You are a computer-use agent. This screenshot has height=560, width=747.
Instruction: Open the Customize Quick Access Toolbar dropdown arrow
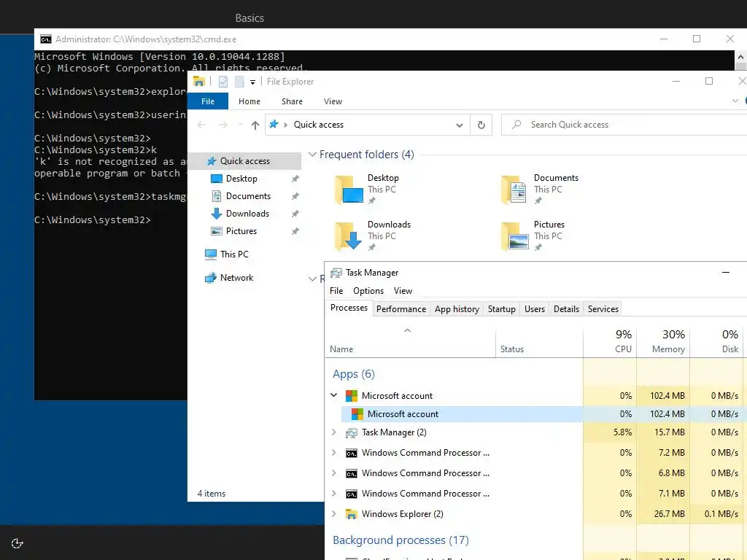pyautogui.click(x=252, y=82)
